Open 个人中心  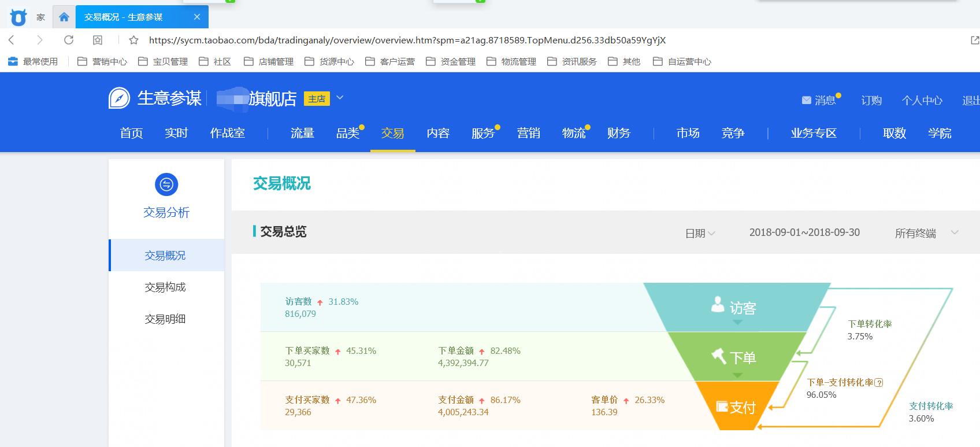(x=922, y=100)
